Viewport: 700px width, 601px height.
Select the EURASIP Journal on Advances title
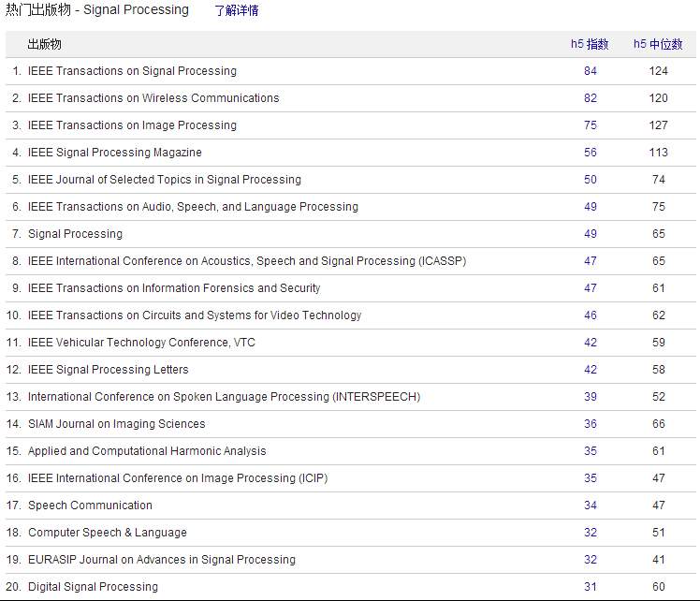coord(162,560)
